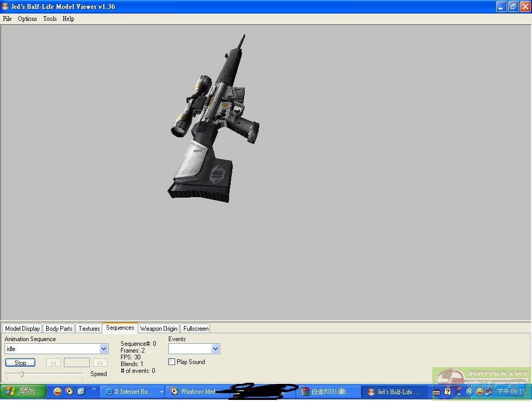The height and width of the screenshot is (402, 532).
Task: Switch to the Textures tab
Action: point(89,329)
